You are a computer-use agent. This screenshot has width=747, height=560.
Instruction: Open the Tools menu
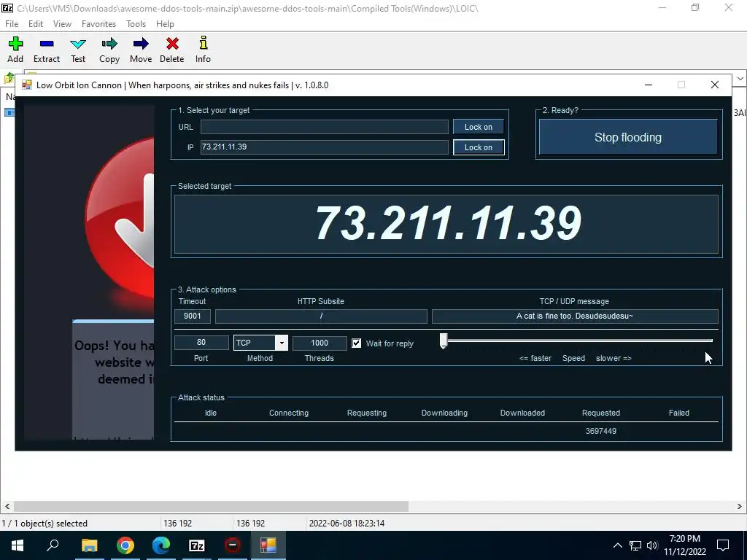(x=136, y=24)
